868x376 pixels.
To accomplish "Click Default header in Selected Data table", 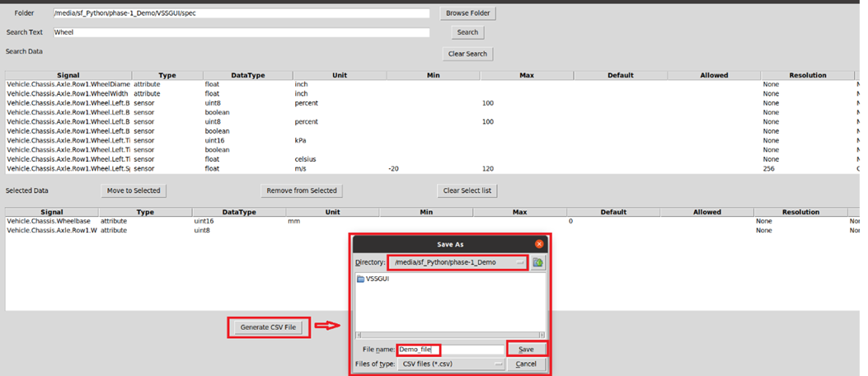I will pos(613,212).
